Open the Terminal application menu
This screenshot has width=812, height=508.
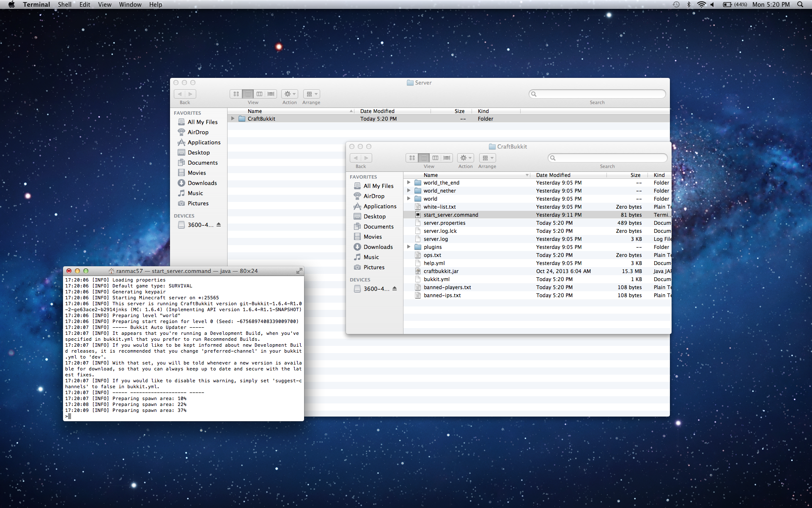(36, 5)
